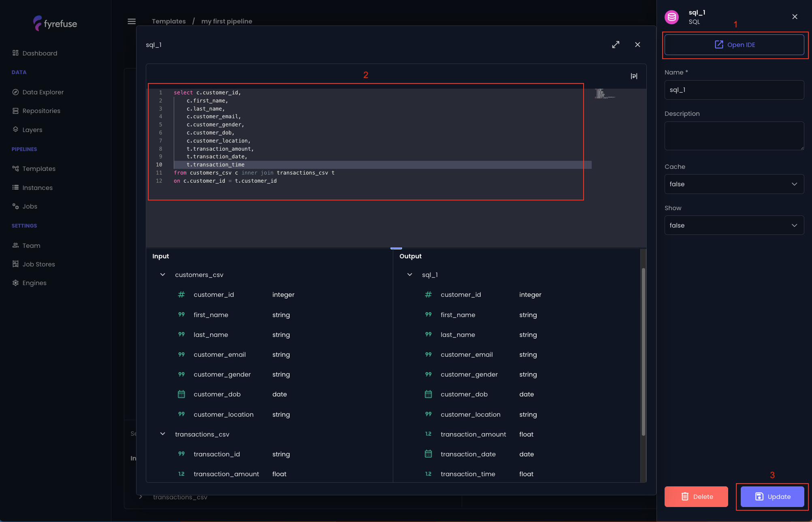Click the select keyword on line 1

tap(183, 93)
